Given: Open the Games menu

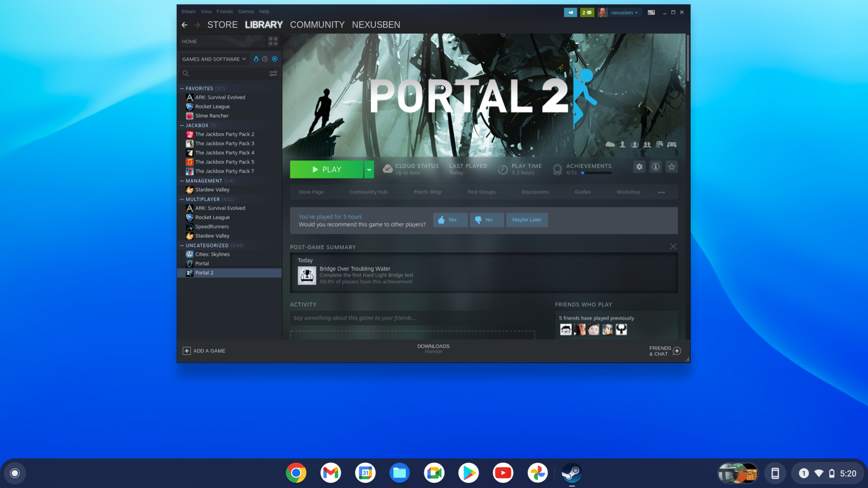Looking at the screenshot, I should [246, 11].
